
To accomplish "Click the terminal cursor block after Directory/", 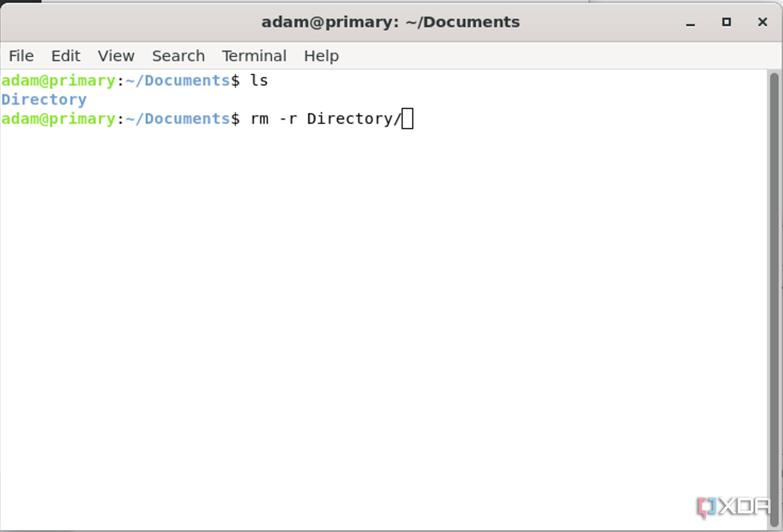I will click(407, 118).
